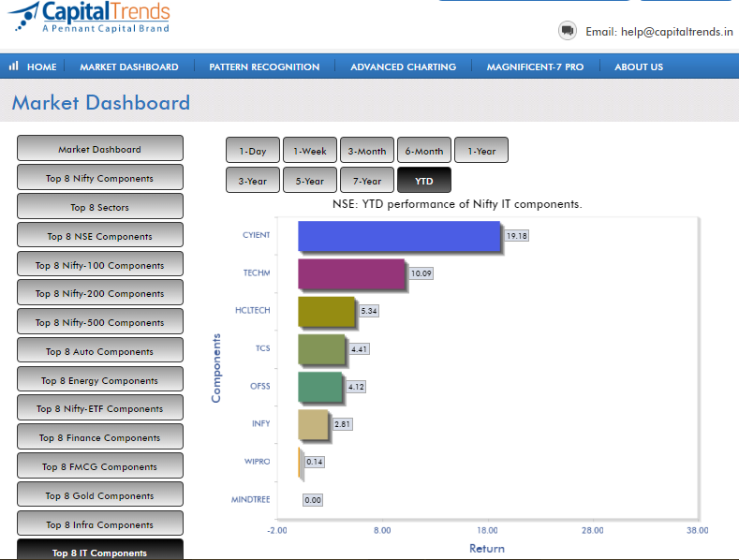Click the WIPRO axis label
739x560 pixels.
tap(258, 461)
